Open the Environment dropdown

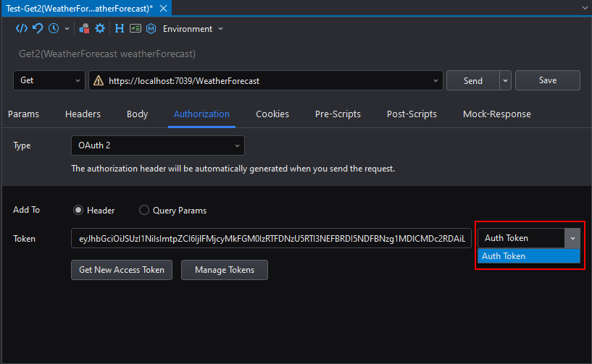[x=193, y=29]
